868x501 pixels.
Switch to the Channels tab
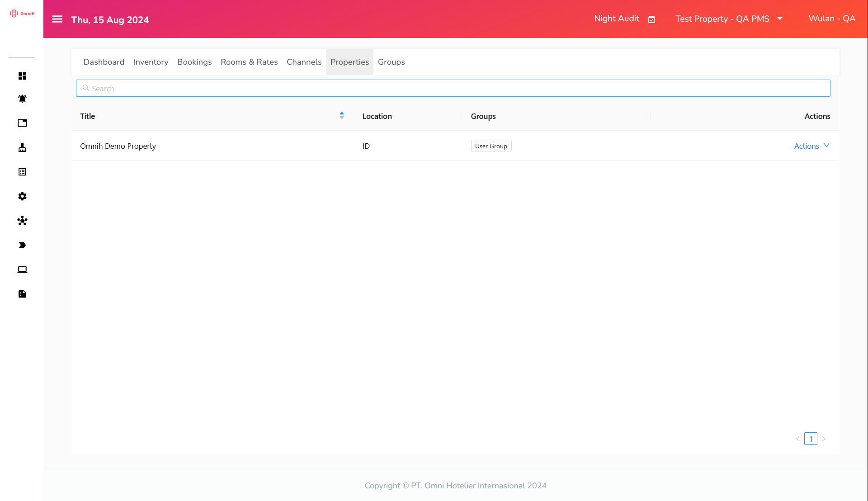click(x=304, y=62)
